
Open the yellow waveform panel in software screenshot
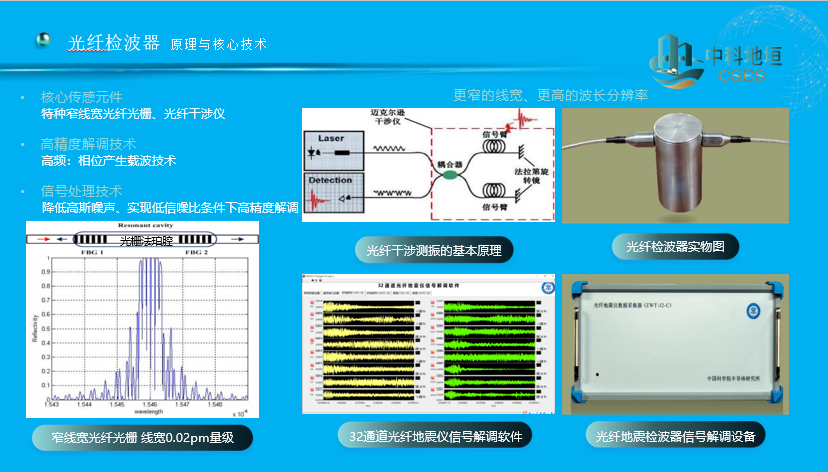[365, 351]
